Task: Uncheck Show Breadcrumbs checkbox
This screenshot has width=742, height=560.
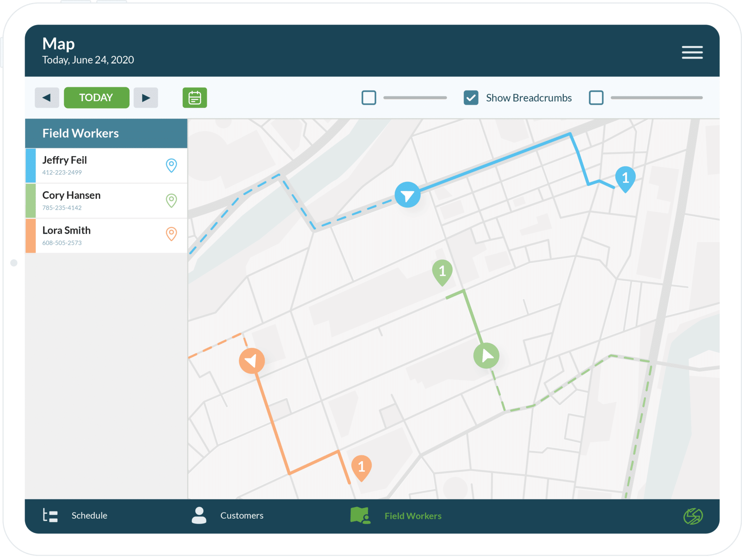Action: click(x=471, y=98)
